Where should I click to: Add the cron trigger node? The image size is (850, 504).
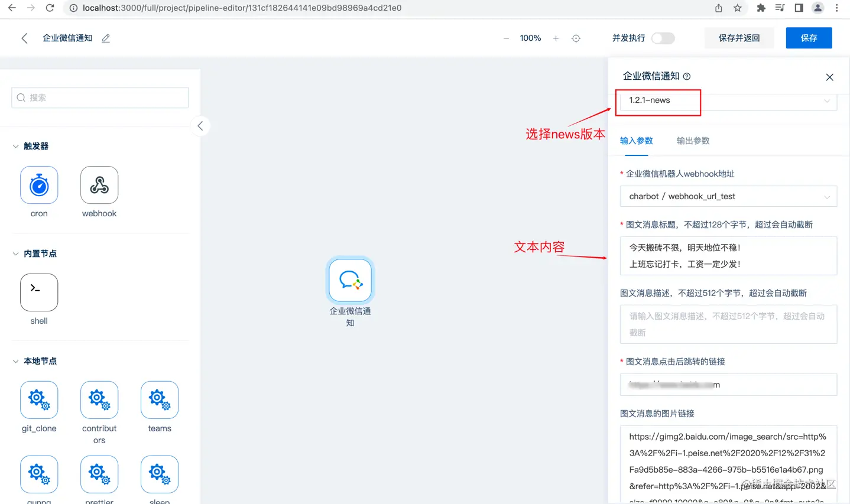(39, 186)
